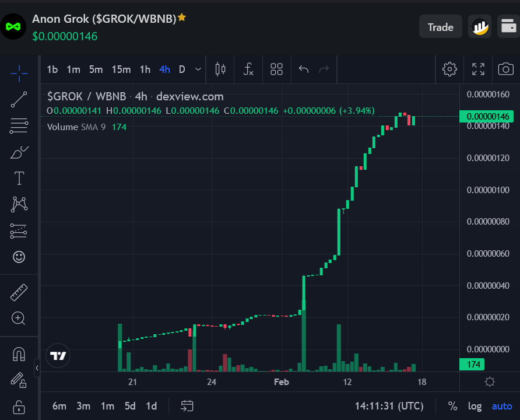Toggle stay in drawing mode

[19, 380]
